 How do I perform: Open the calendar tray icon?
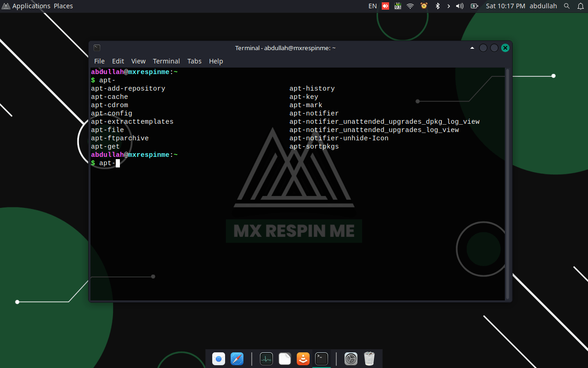pyautogui.click(x=398, y=6)
